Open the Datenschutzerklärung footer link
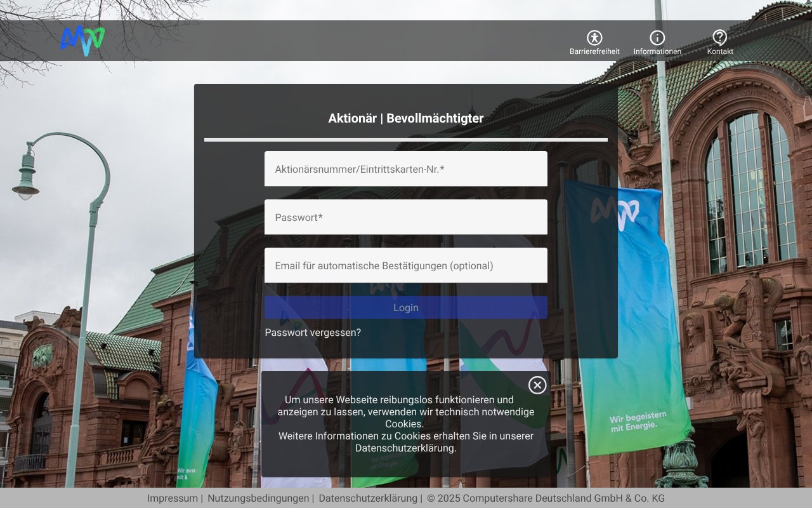This screenshot has height=508, width=812. pos(368,498)
